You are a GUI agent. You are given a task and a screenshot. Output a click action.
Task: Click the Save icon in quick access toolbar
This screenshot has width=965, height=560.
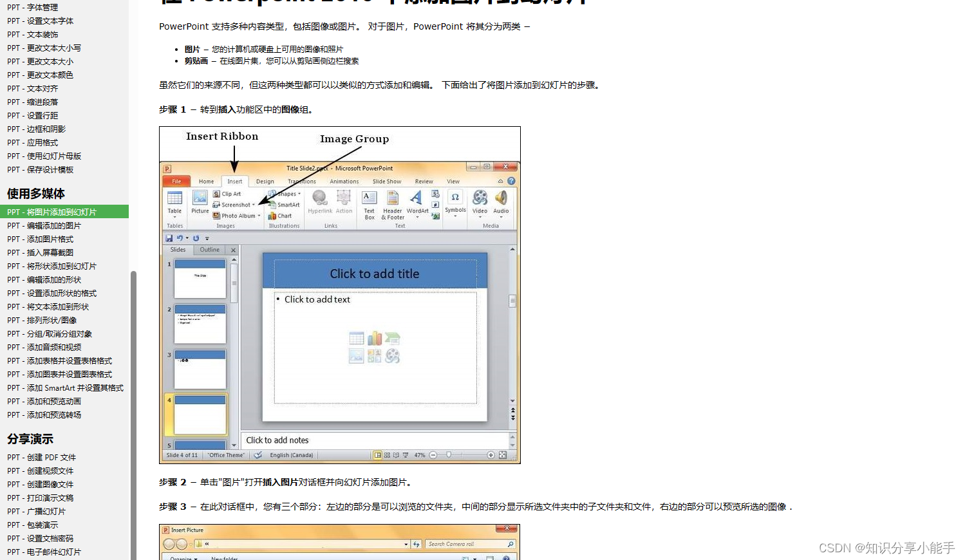[x=169, y=238]
